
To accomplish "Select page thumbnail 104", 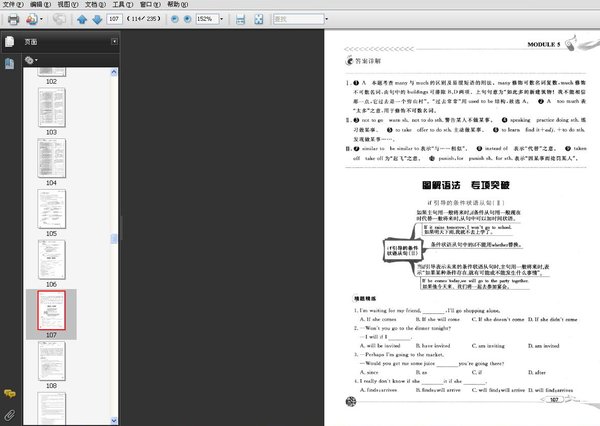I will pyautogui.click(x=52, y=158).
